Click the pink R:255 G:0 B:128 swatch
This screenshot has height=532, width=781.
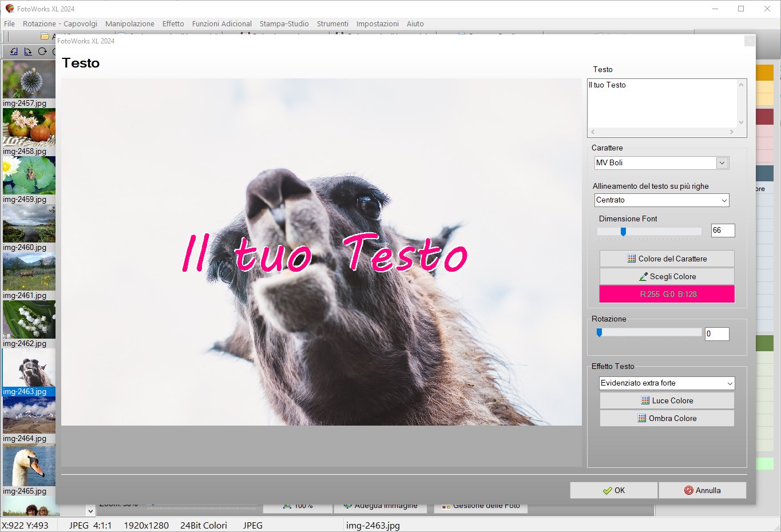click(x=667, y=294)
